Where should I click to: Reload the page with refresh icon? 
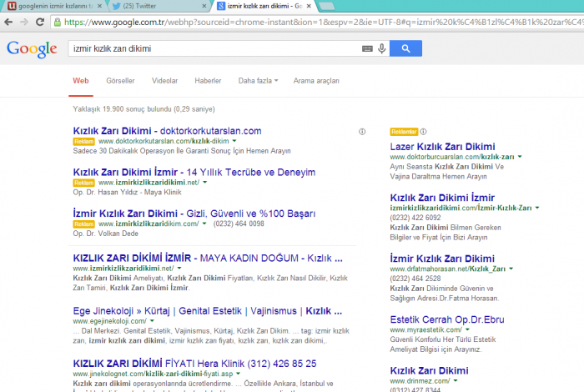pos(40,22)
